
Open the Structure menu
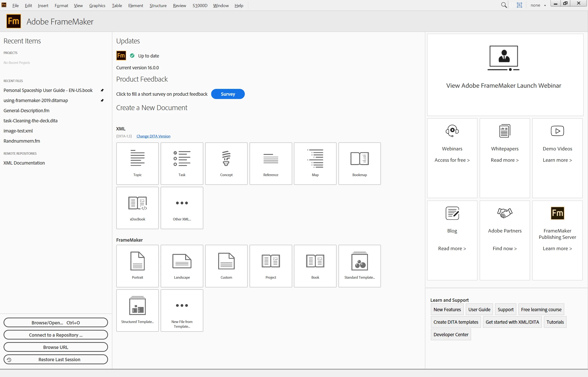point(158,5)
